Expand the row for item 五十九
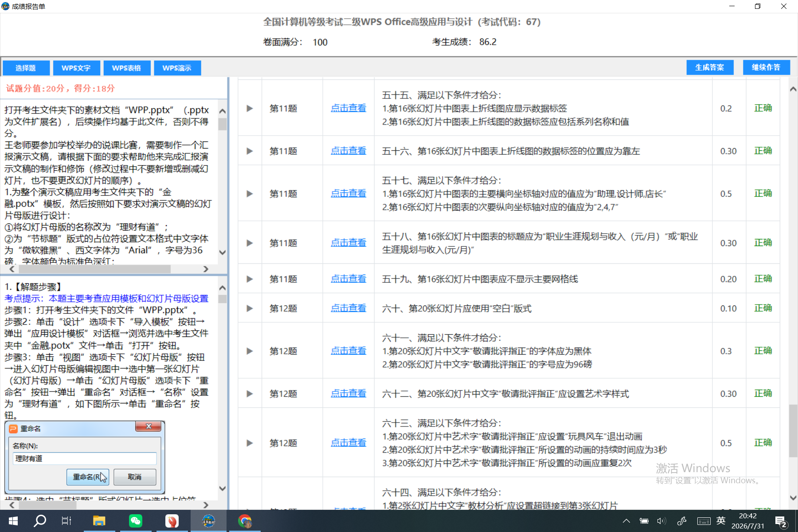 click(250, 279)
